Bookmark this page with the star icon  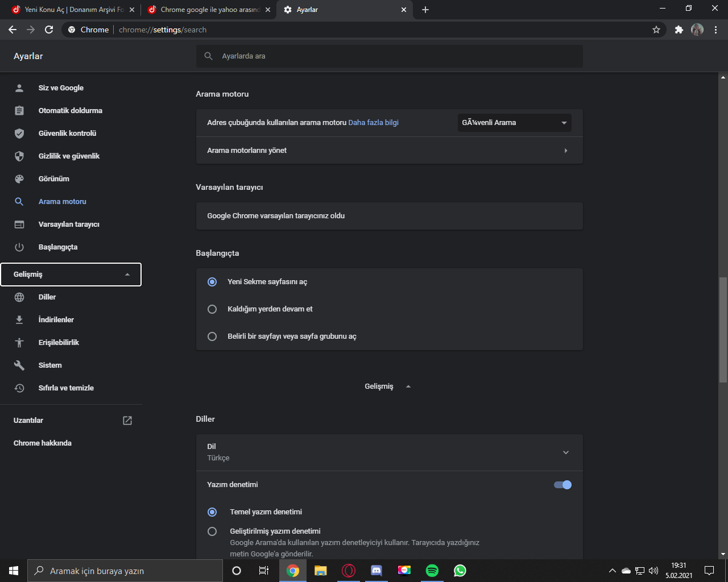click(656, 30)
